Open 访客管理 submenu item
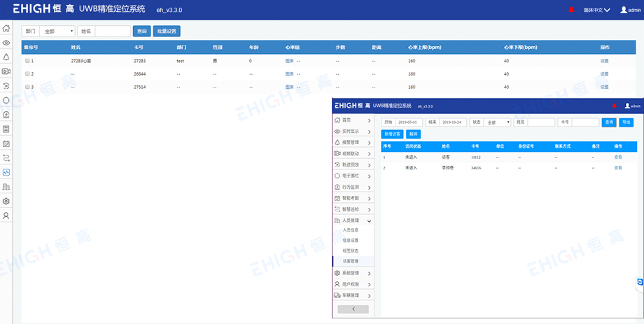 click(x=351, y=261)
